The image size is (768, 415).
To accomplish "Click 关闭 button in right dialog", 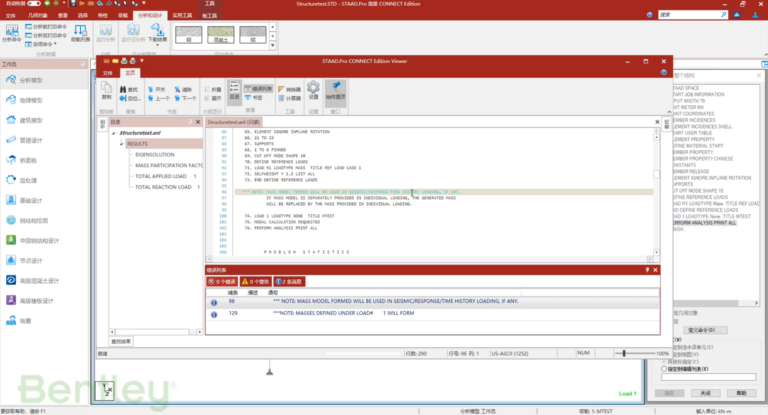I will click(x=705, y=393).
